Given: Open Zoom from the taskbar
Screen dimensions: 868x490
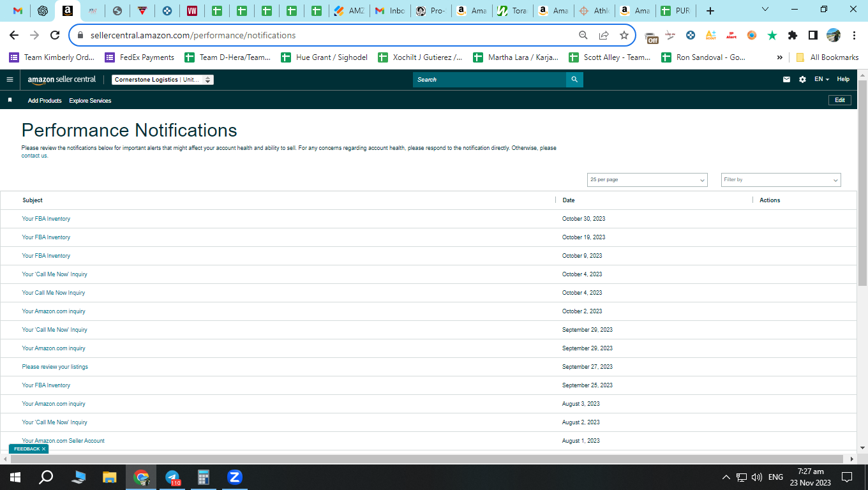Looking at the screenshot, I should 235,477.
